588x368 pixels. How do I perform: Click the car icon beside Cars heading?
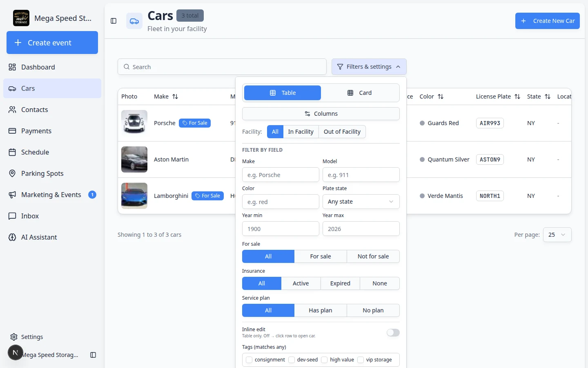(134, 21)
